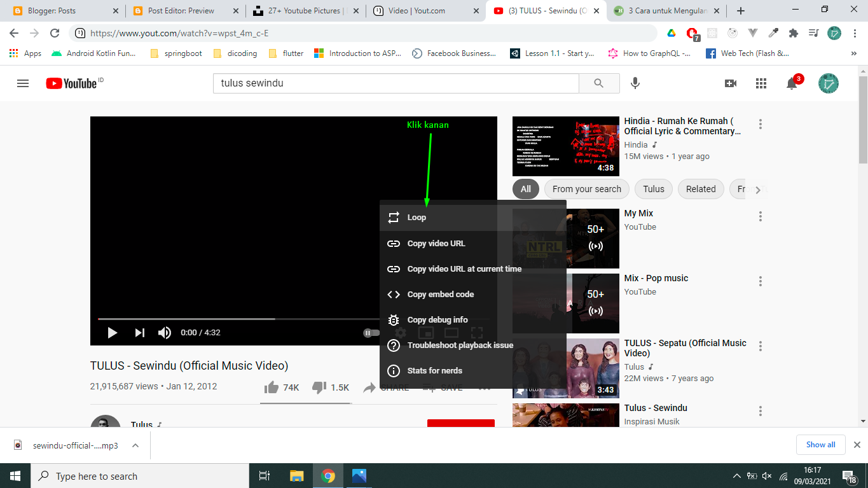Select the From your search chip
868x488 pixels.
coord(587,189)
